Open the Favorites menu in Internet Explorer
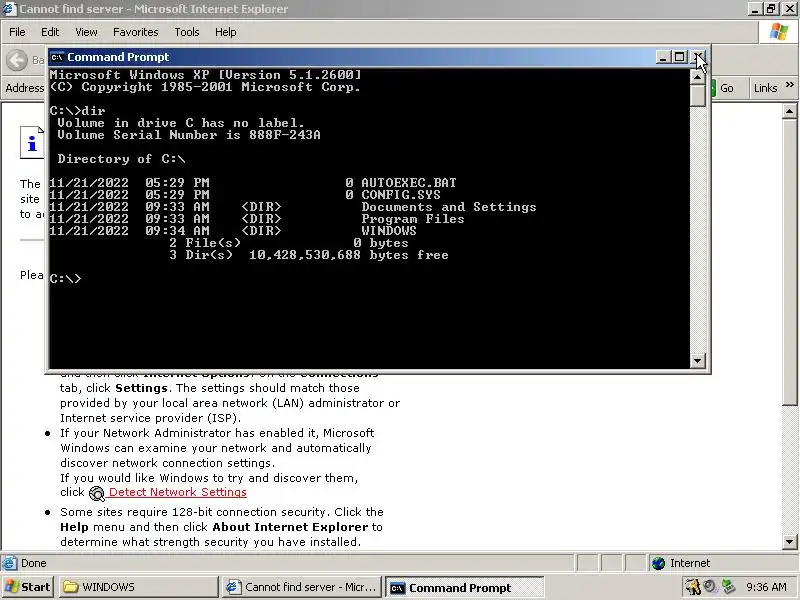Image resolution: width=800 pixels, height=600 pixels. (x=136, y=32)
